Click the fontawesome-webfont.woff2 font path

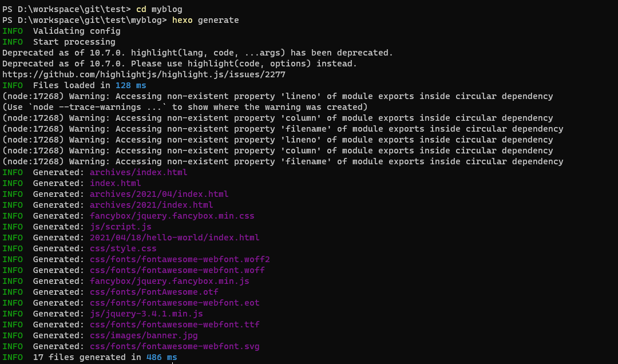(180, 259)
